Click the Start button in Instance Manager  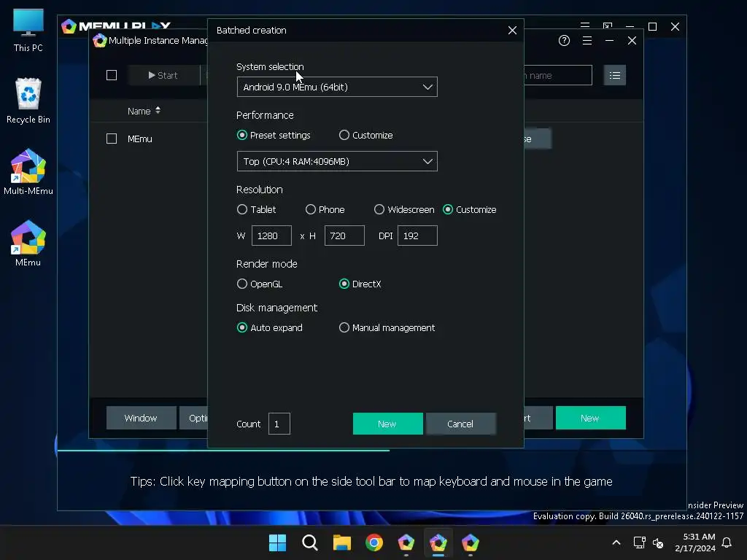tap(163, 75)
